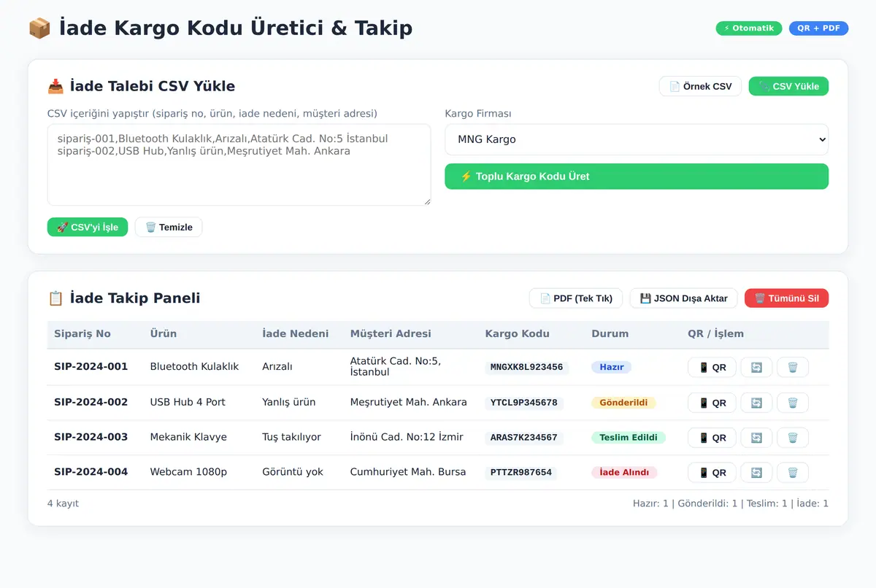Clear the input with Temizle

point(169,227)
